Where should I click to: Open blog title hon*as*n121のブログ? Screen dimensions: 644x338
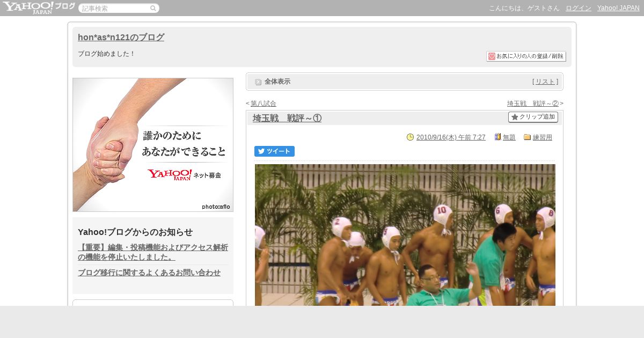tap(121, 37)
